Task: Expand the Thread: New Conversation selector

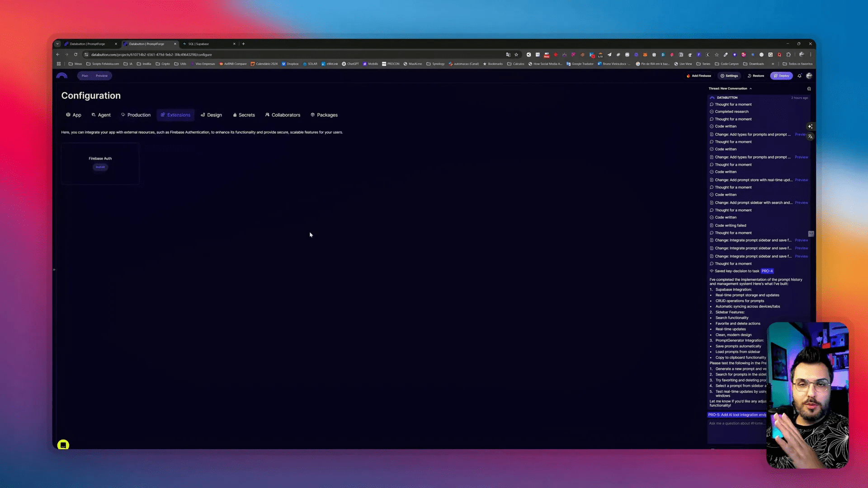Action: (730, 89)
